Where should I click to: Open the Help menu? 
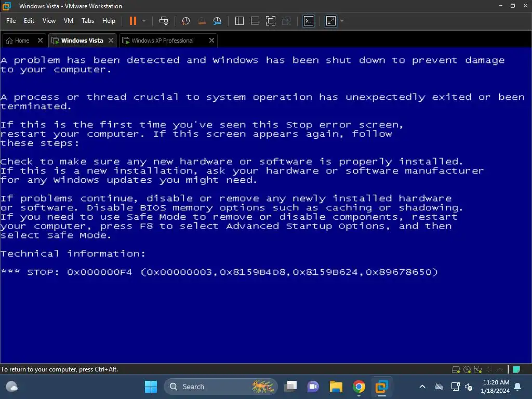pyautogui.click(x=109, y=21)
